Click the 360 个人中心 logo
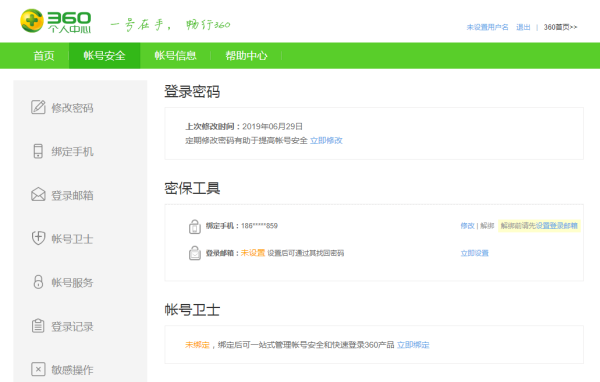 coord(56,21)
